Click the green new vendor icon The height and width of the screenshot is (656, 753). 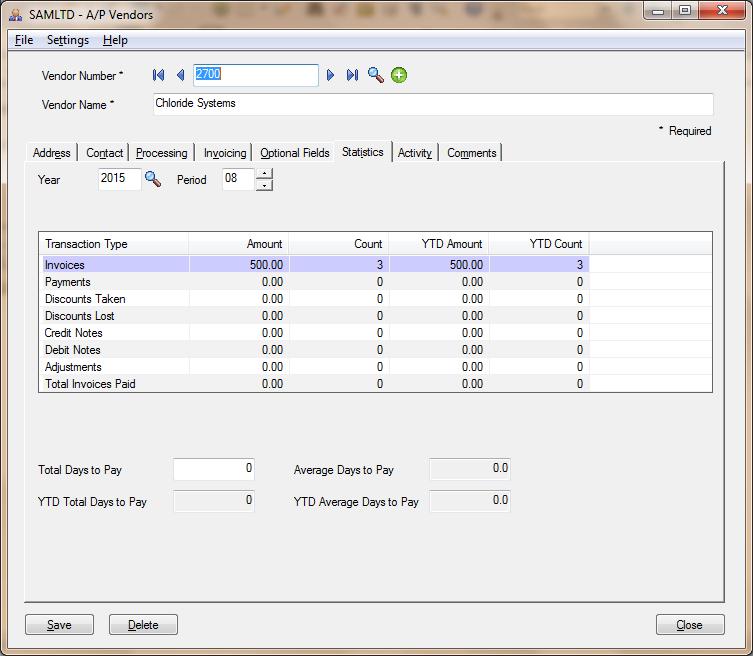(x=399, y=75)
